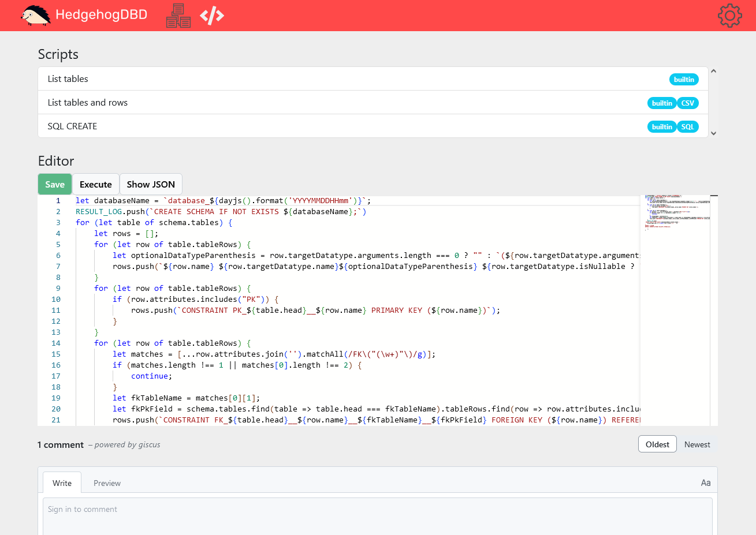Place cursor on 'continue;' code line
Image resolution: width=756 pixels, height=535 pixels.
151,376
